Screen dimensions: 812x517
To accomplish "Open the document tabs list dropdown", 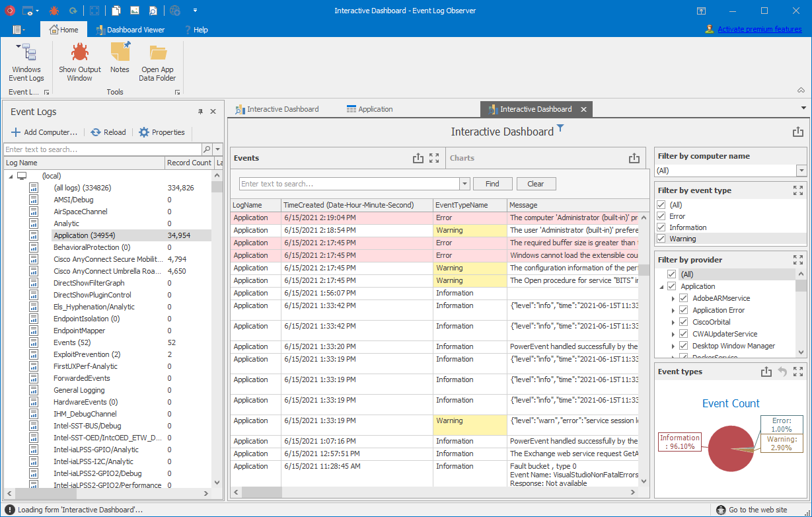I will 803,108.
